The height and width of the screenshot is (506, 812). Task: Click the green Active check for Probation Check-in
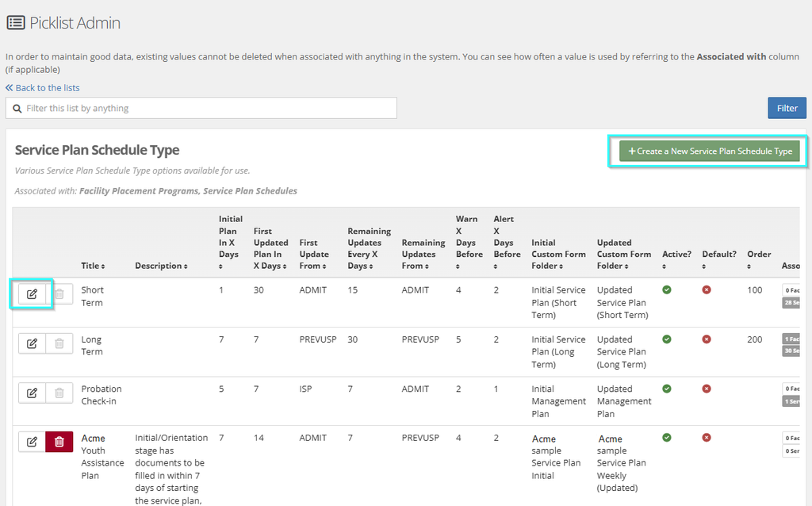[x=667, y=389]
